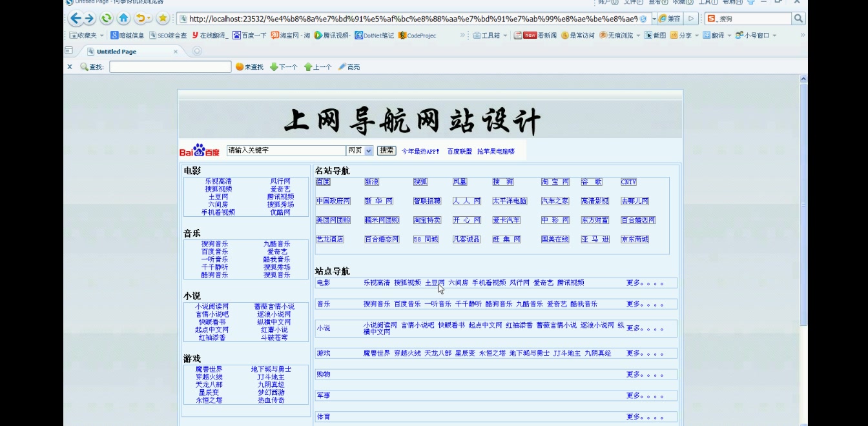
Task: Open the 收藏夹 favorites dropdown
Action: pos(87,35)
